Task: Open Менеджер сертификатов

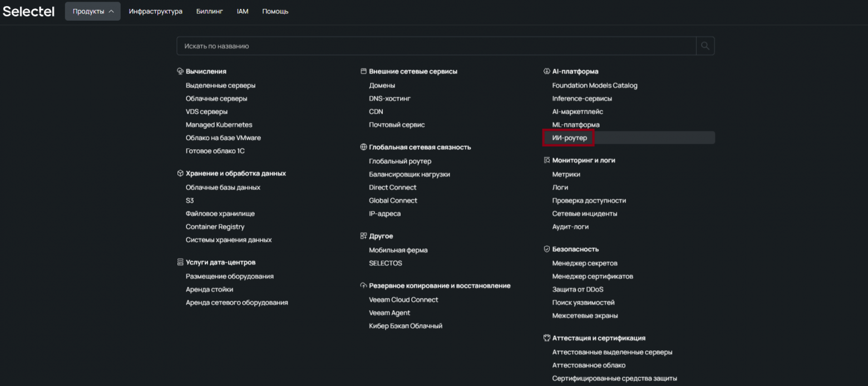Action: coord(593,276)
